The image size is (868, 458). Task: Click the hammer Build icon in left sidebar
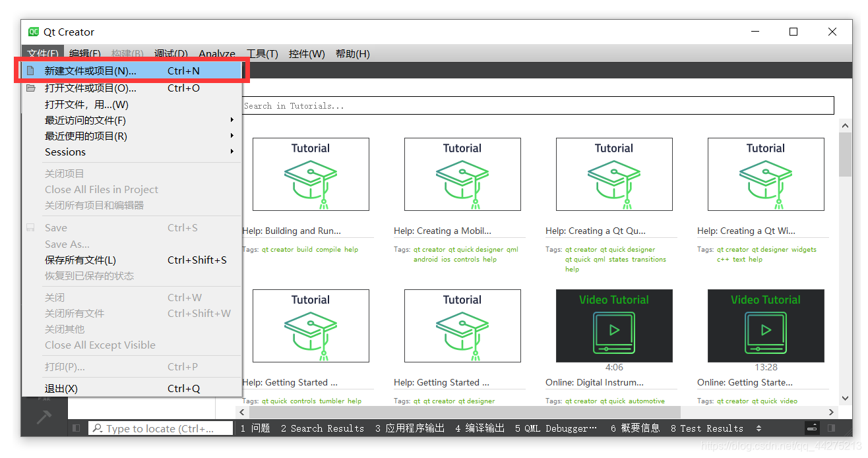(44, 416)
